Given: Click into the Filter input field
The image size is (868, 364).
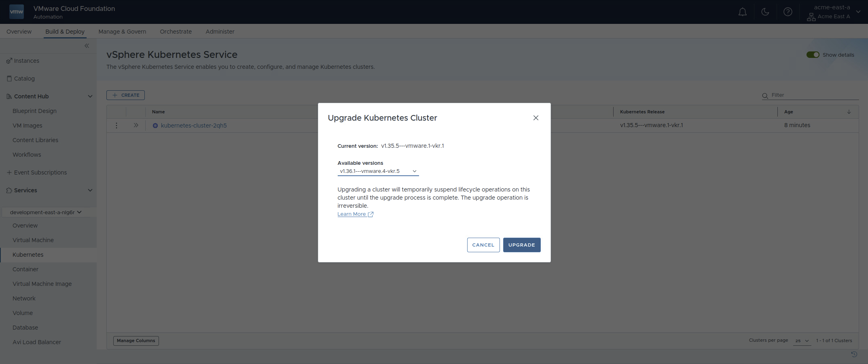Looking at the screenshot, I should pos(814,95).
